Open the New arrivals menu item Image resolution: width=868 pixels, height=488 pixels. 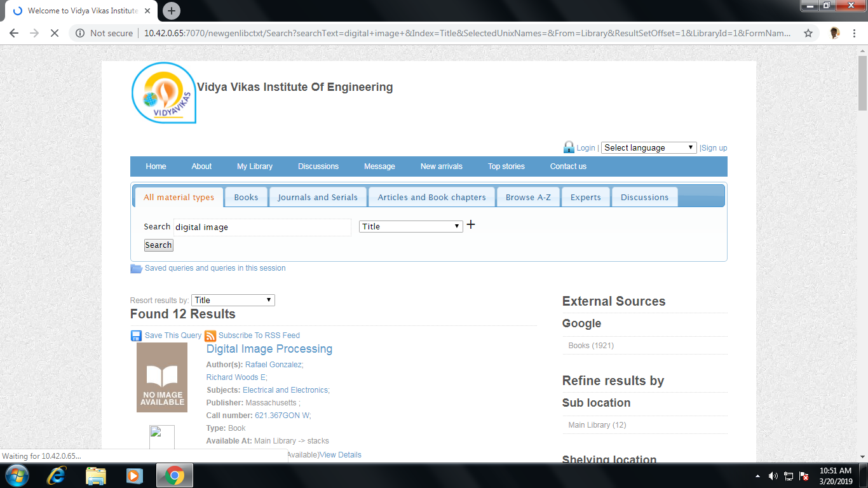(x=441, y=166)
